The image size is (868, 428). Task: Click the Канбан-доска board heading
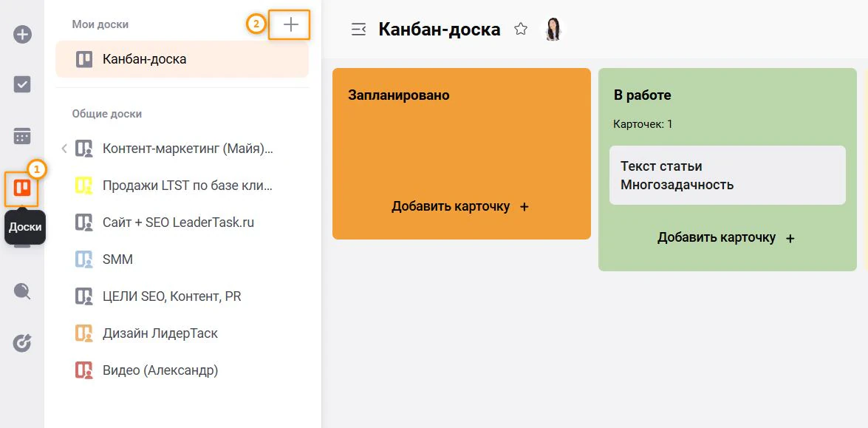pos(440,29)
